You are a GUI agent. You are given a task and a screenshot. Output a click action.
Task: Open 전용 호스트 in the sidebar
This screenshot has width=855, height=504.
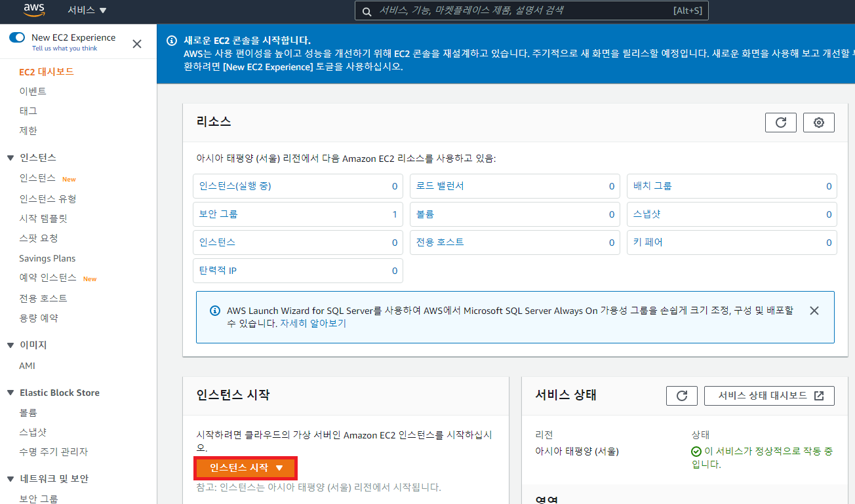43,298
